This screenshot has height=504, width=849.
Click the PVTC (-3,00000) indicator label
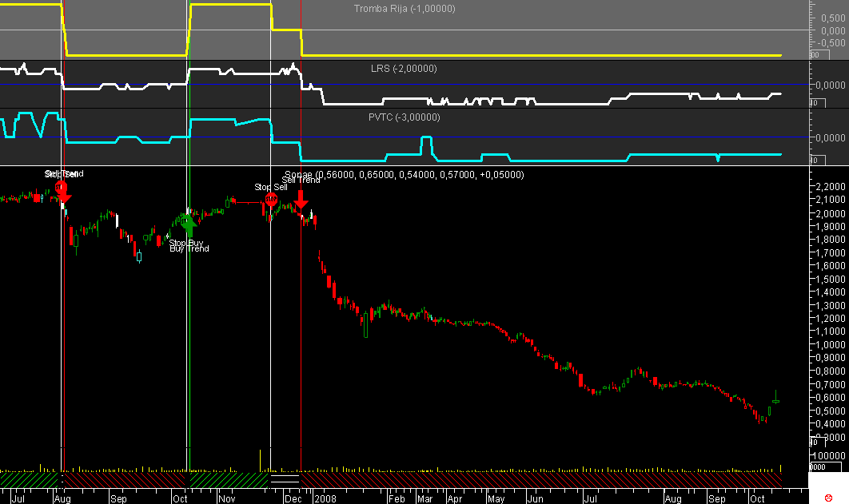point(404,117)
